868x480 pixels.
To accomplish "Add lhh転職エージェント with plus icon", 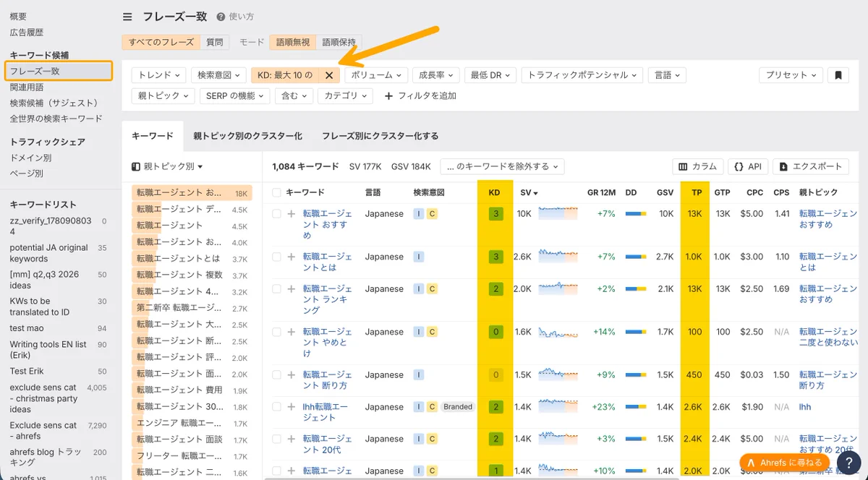I will [x=292, y=407].
